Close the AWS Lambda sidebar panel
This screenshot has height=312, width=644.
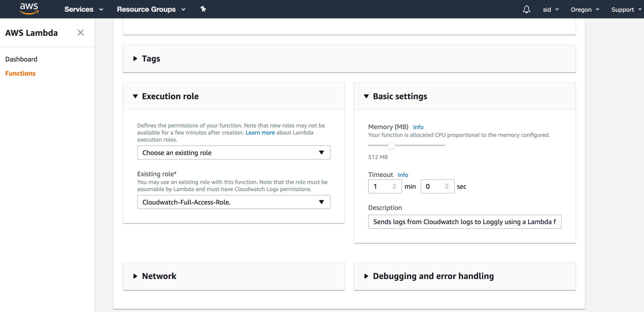coord(80,33)
